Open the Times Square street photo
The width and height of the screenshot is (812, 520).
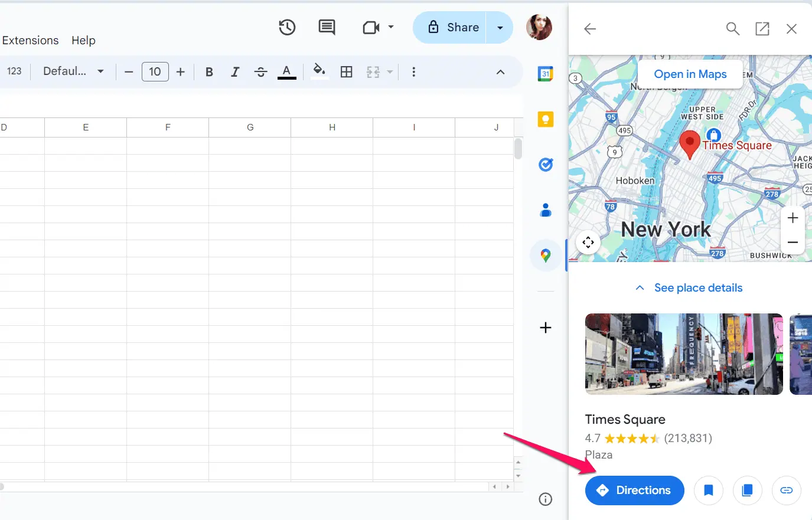684,354
